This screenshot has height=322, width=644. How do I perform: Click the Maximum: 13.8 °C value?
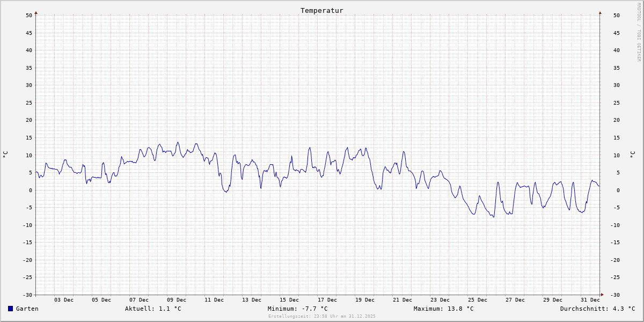pos(443,309)
